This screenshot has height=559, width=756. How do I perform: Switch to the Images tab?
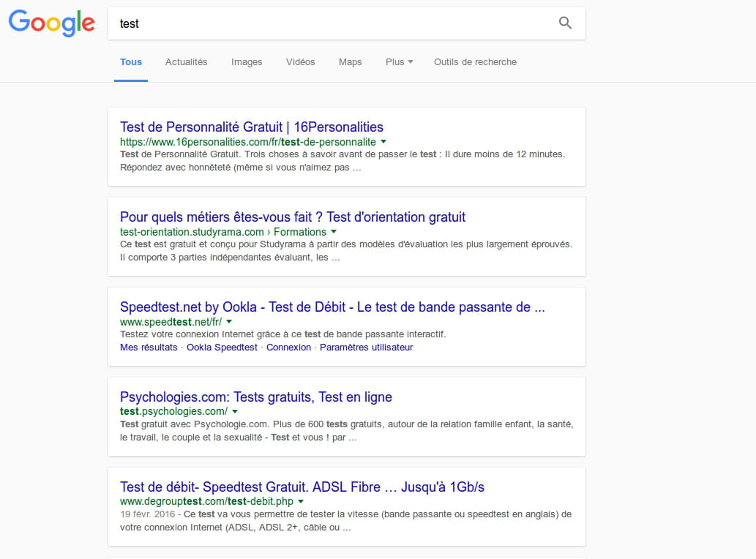tap(247, 62)
